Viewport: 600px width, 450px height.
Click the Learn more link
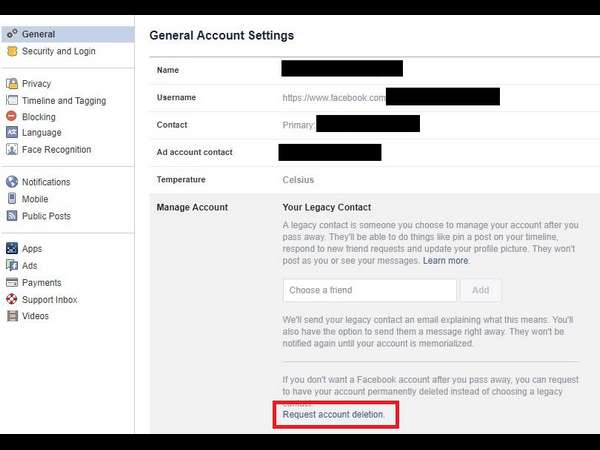coord(445,261)
